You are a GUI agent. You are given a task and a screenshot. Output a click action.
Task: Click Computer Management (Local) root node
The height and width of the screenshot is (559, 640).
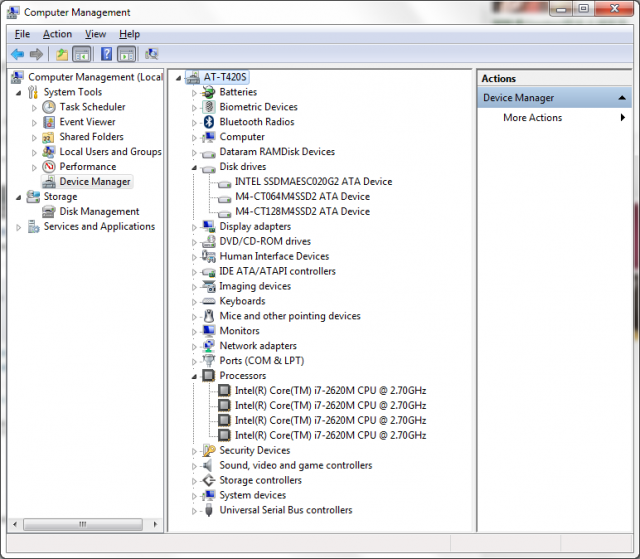[x=95, y=77]
